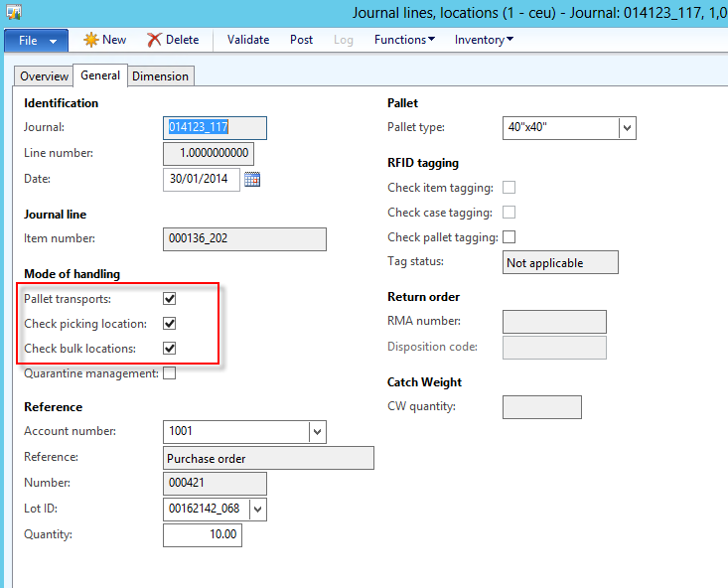Toggle the Check picking location checkbox

170,324
